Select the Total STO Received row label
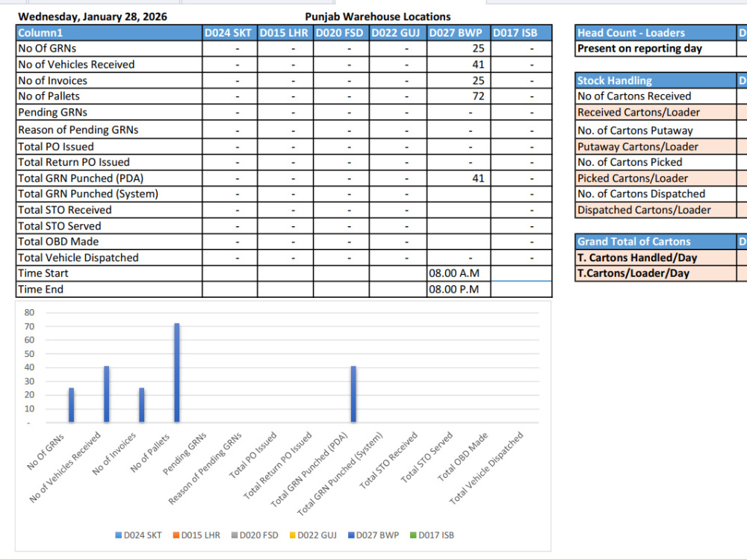This screenshot has width=747, height=560. coord(109,210)
